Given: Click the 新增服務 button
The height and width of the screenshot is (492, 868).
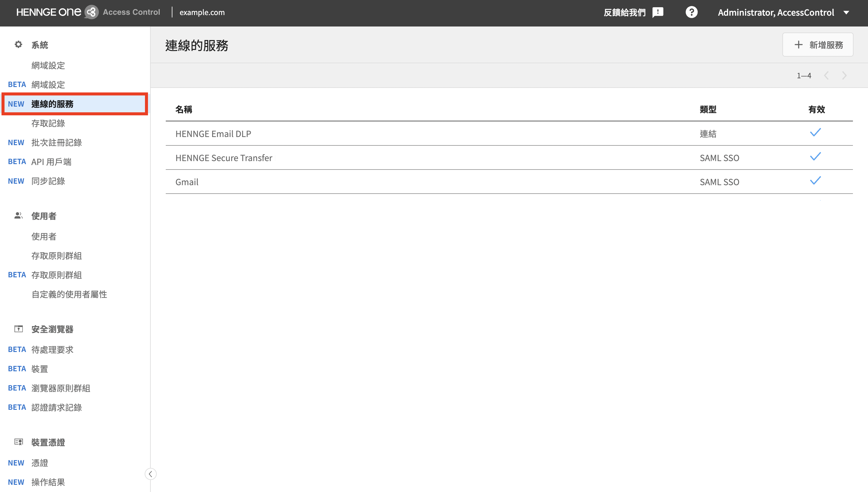Looking at the screenshot, I should click(x=818, y=45).
